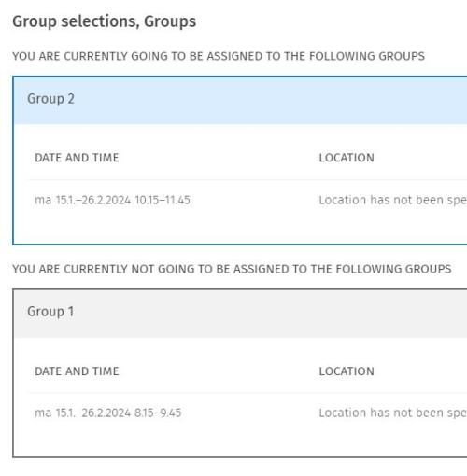Click 'ma 15.1.–26.2.2024 10.15–11.45' text
Viewport: 467px width, 476px height.
point(112,200)
